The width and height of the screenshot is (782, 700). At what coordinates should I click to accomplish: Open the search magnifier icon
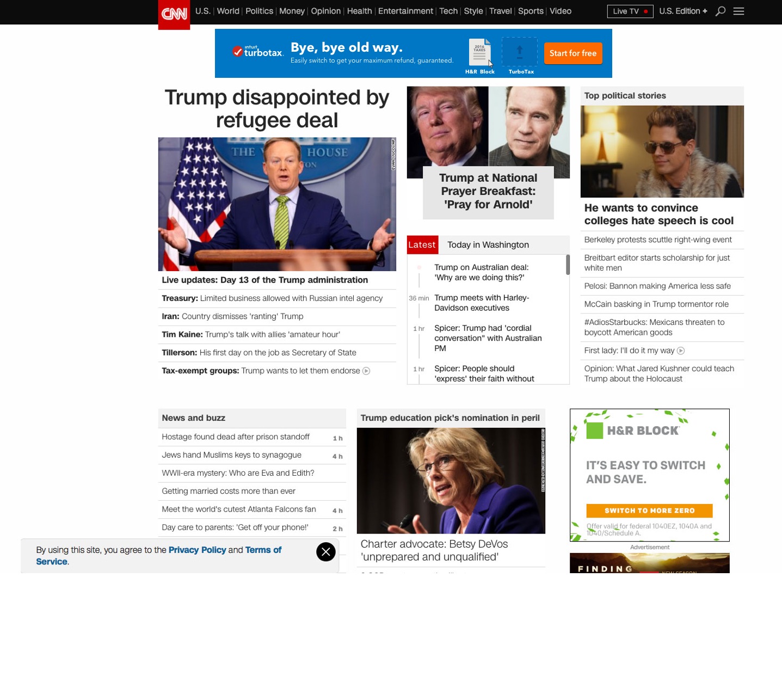pyautogui.click(x=721, y=11)
